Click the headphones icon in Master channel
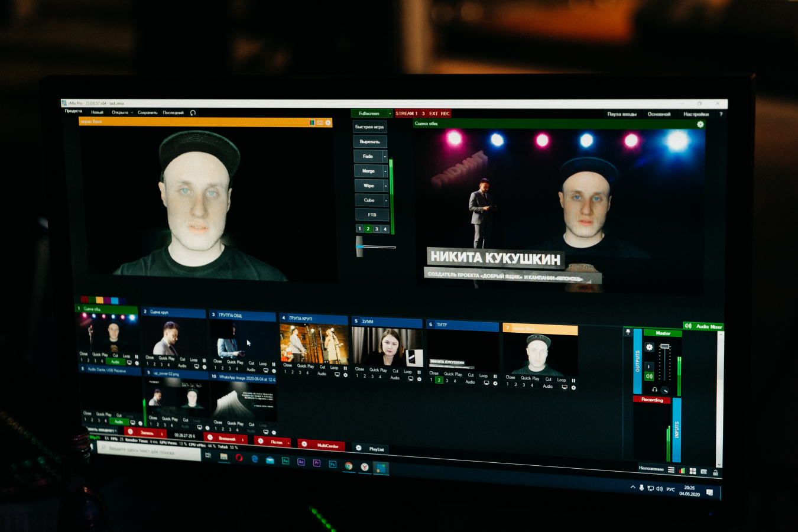Viewport: 798px width, 532px height. (654, 390)
